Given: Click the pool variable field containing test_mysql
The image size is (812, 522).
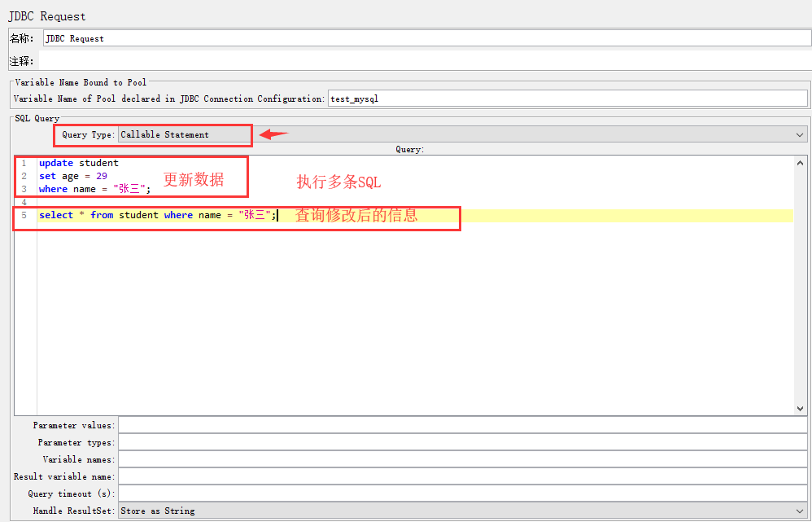Looking at the screenshot, I should 567,99.
